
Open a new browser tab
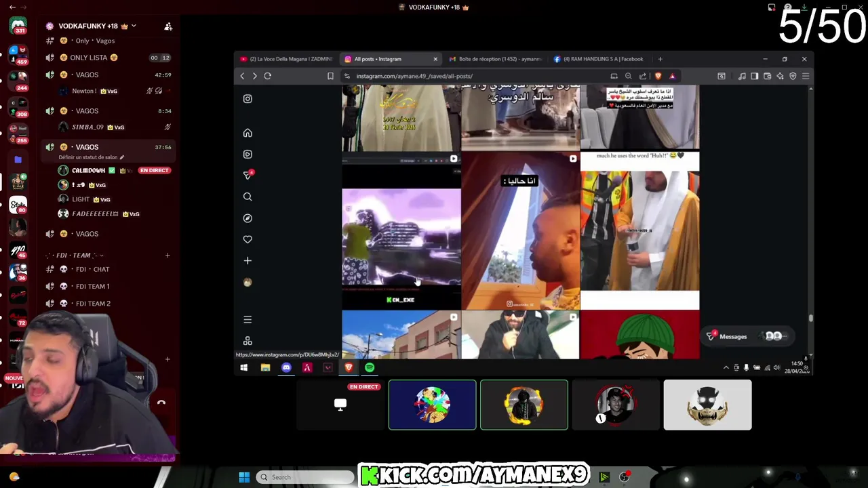click(x=660, y=59)
